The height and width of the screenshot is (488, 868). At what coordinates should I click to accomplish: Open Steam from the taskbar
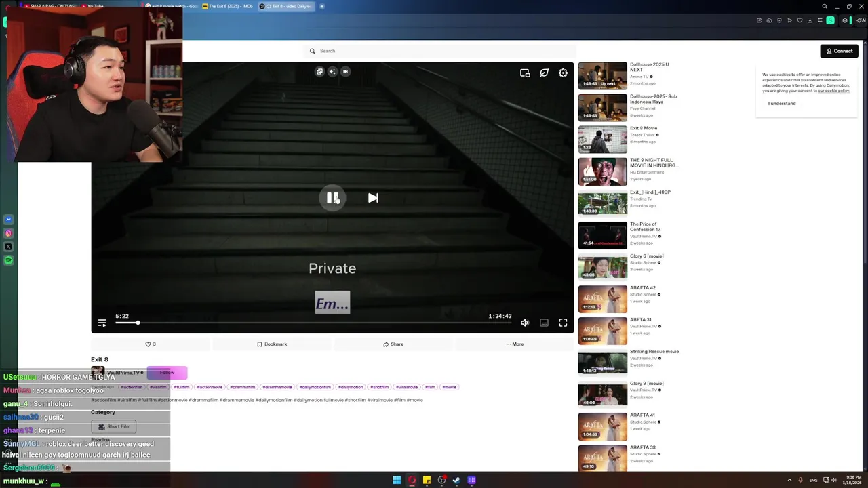click(456, 480)
